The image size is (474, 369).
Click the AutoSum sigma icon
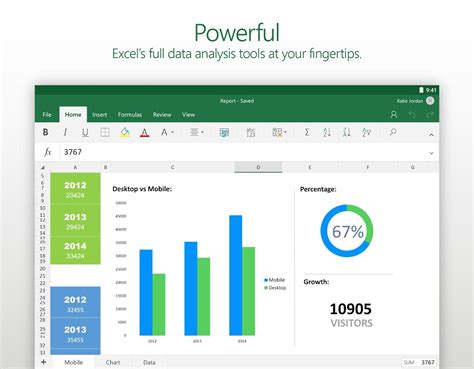pyautogui.click(x=307, y=132)
